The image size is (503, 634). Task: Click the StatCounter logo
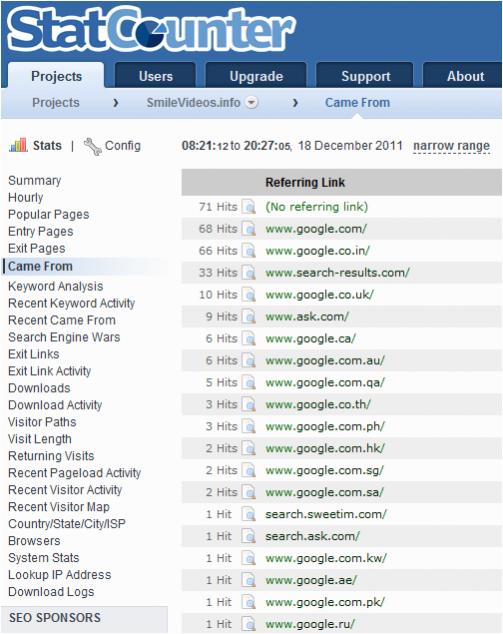tap(152, 29)
